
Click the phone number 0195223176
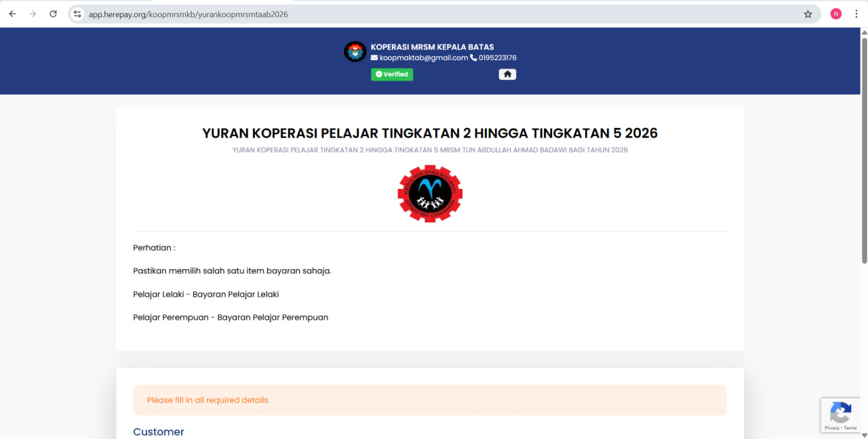497,58
